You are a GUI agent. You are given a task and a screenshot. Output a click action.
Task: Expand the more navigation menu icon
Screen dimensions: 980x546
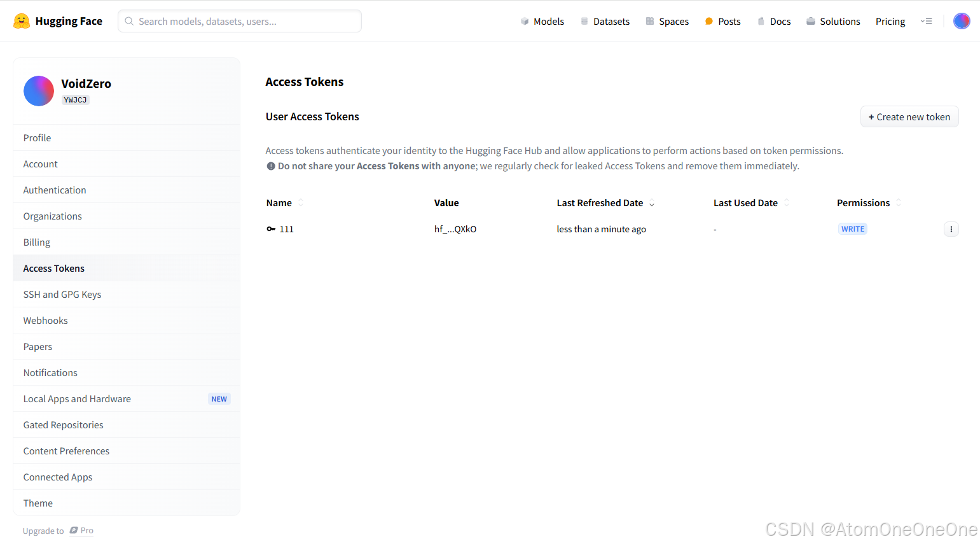tap(927, 21)
